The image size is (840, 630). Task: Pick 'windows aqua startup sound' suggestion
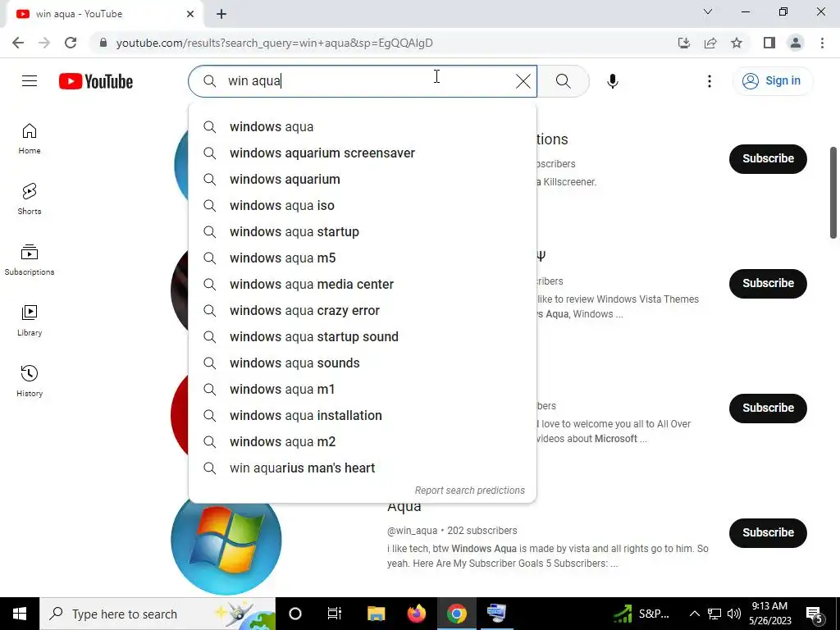coord(363,337)
